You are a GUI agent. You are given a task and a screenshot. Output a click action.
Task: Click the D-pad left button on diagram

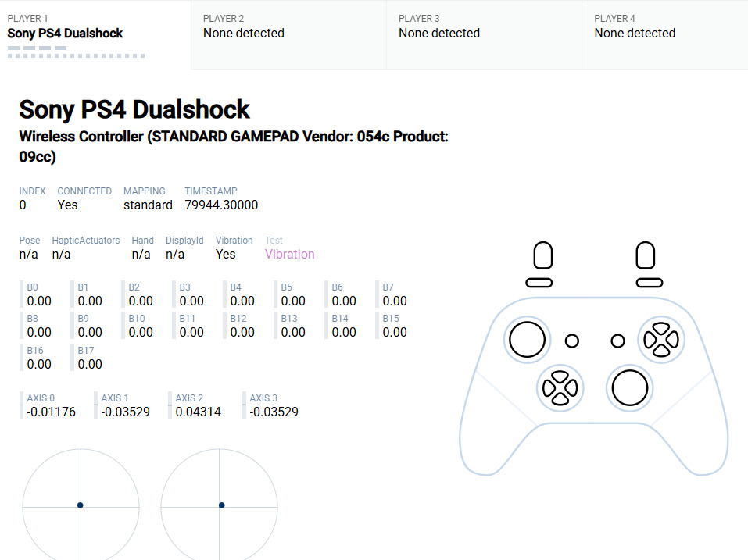[549, 388]
